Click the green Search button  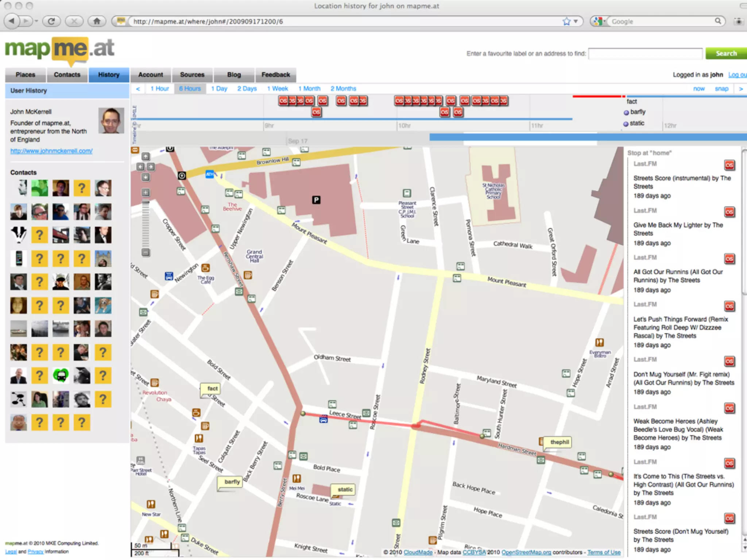click(725, 54)
